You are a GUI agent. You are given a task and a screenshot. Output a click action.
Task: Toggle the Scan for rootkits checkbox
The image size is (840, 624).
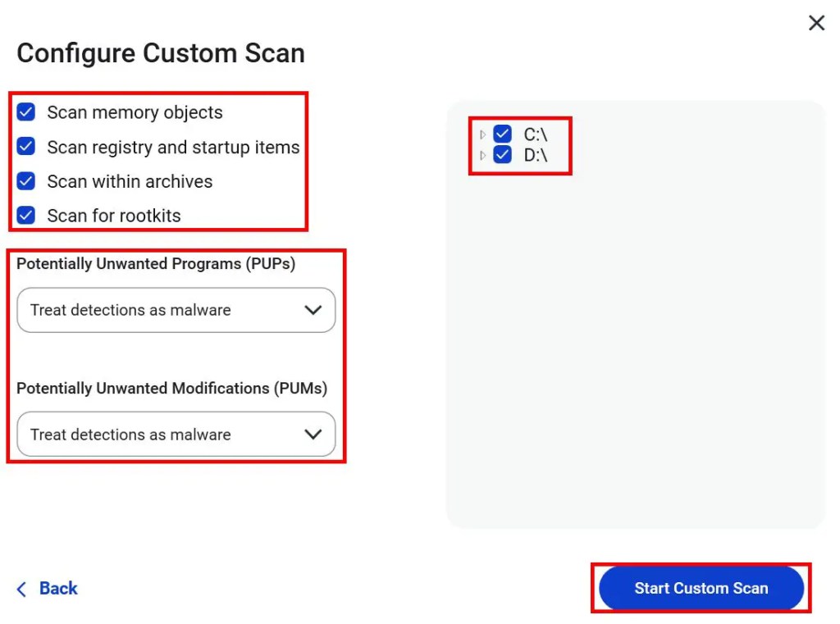point(25,216)
